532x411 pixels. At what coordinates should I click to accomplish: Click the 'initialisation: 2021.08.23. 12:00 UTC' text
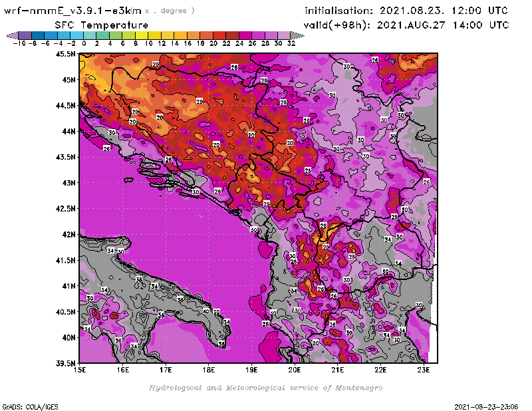(406, 11)
